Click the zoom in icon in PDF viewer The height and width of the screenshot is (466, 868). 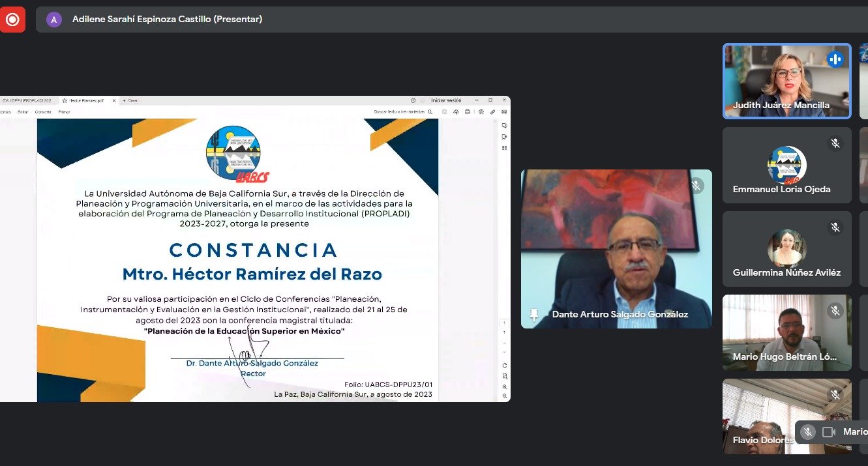[x=504, y=386]
